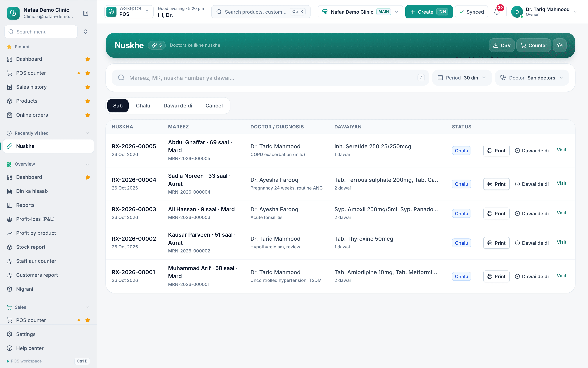Image resolution: width=588 pixels, height=368 pixels.
Task: Select Nuskhe in the sidebar
Action: (x=48, y=146)
